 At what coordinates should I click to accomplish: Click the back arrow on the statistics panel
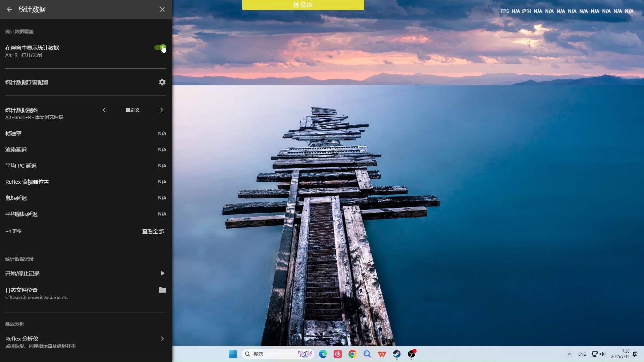9,9
